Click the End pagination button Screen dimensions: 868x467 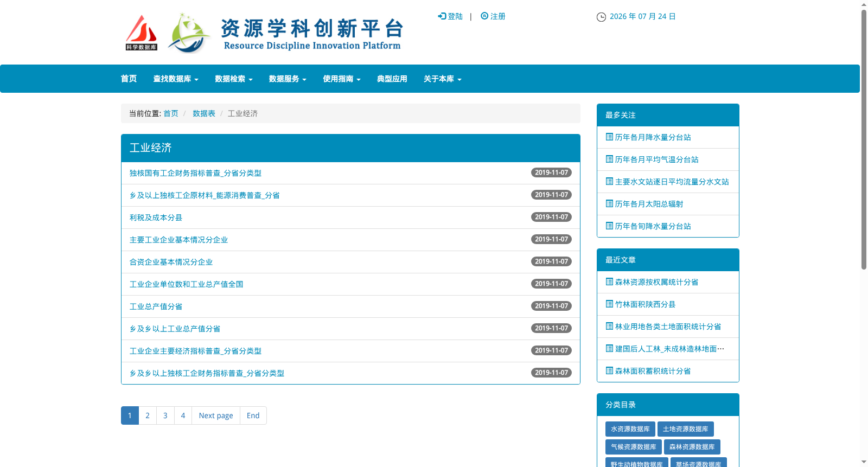[x=253, y=415]
